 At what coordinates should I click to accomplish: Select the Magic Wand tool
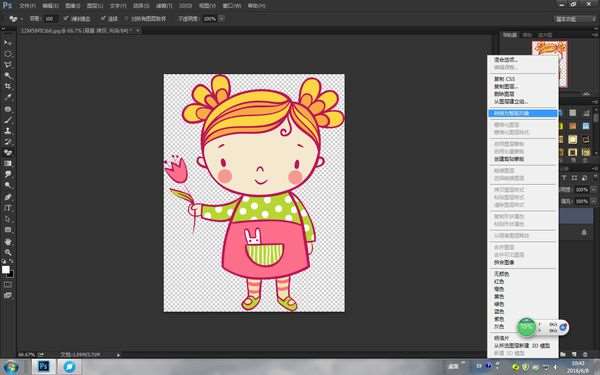click(x=8, y=75)
